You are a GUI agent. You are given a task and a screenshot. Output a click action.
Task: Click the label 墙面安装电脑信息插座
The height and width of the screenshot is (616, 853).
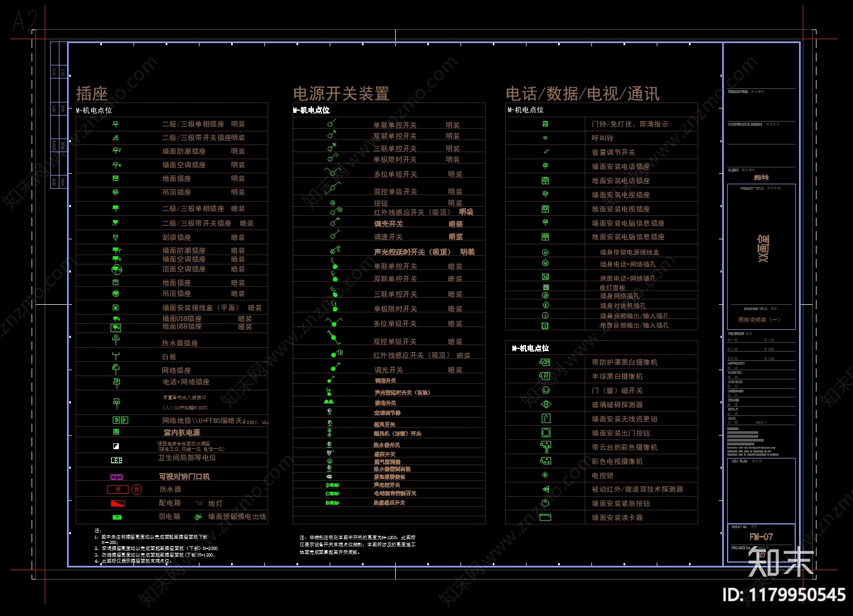click(x=628, y=223)
